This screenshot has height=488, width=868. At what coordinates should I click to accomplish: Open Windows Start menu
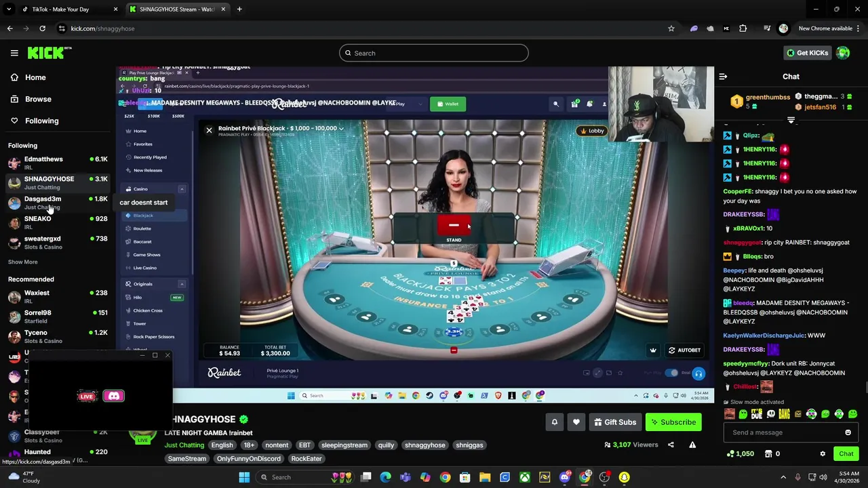click(x=244, y=477)
